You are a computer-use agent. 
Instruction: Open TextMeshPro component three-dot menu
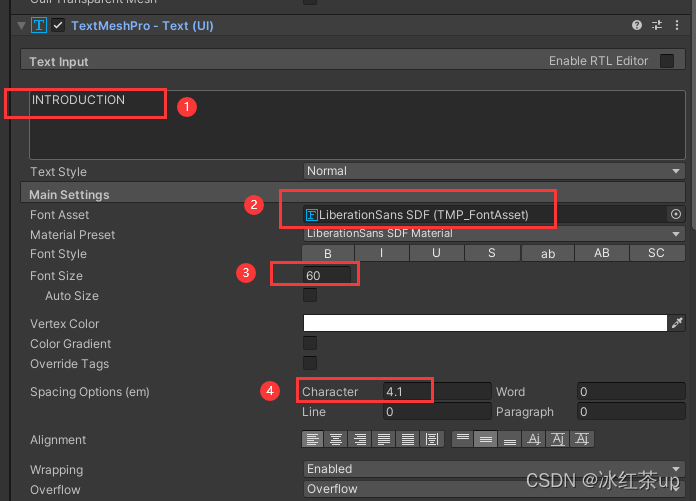pos(677,25)
